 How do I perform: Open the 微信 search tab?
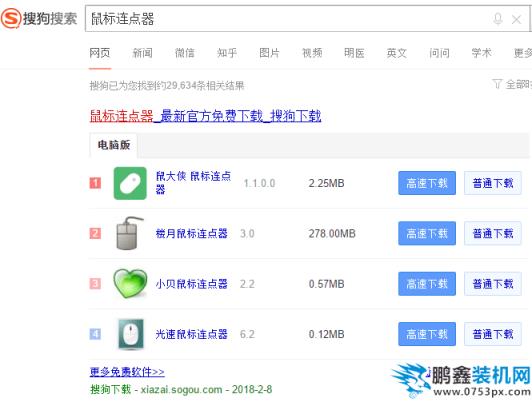pos(185,53)
